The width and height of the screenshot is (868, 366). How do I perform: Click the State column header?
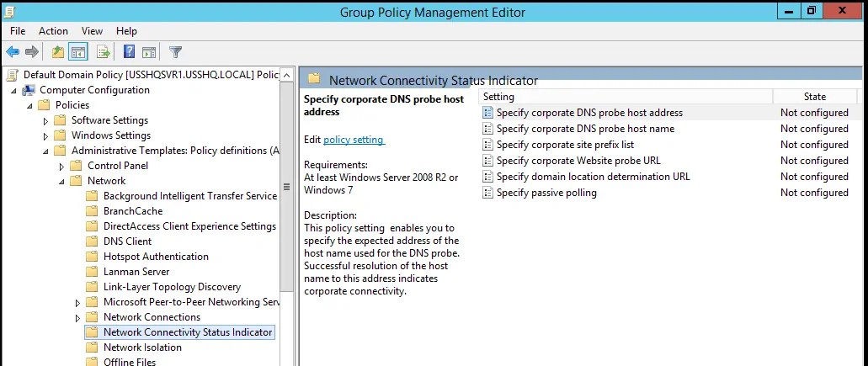[814, 96]
